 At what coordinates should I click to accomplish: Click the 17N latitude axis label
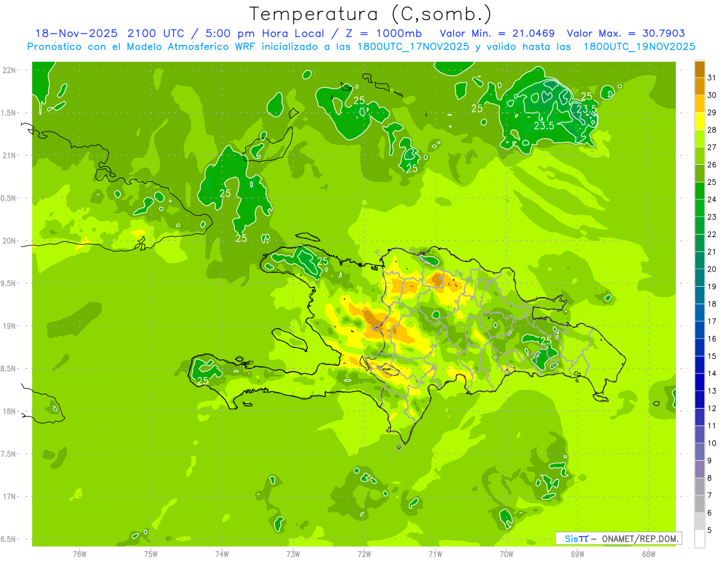click(x=10, y=497)
